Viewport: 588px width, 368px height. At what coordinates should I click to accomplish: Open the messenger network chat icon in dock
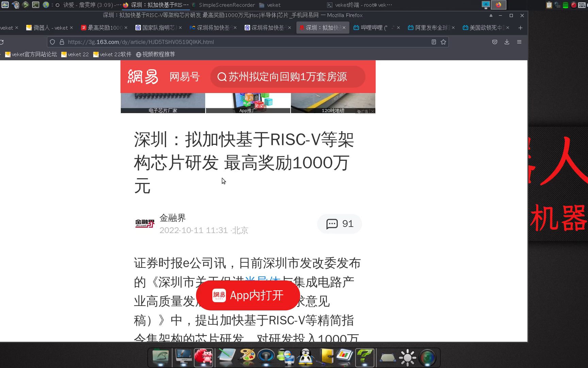(285, 357)
